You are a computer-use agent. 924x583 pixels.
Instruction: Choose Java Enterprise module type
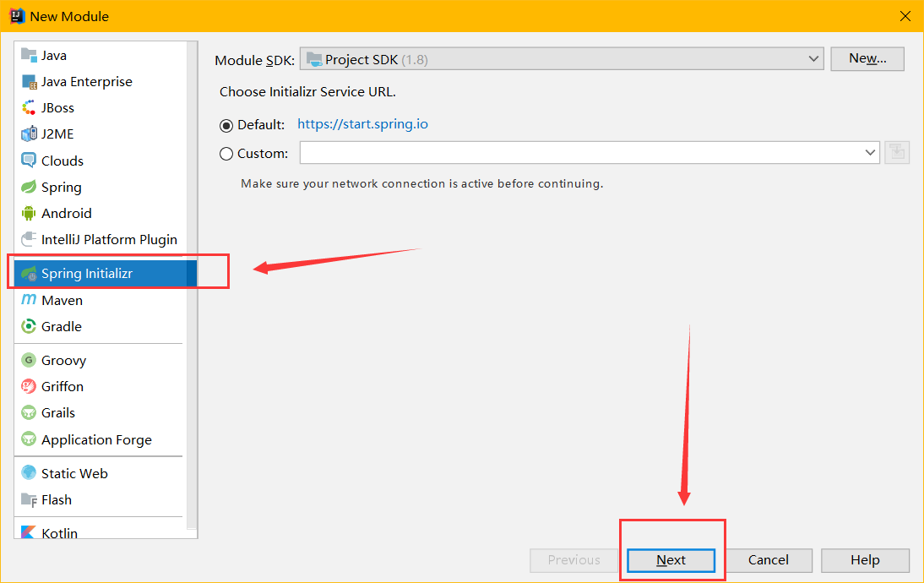(x=87, y=81)
